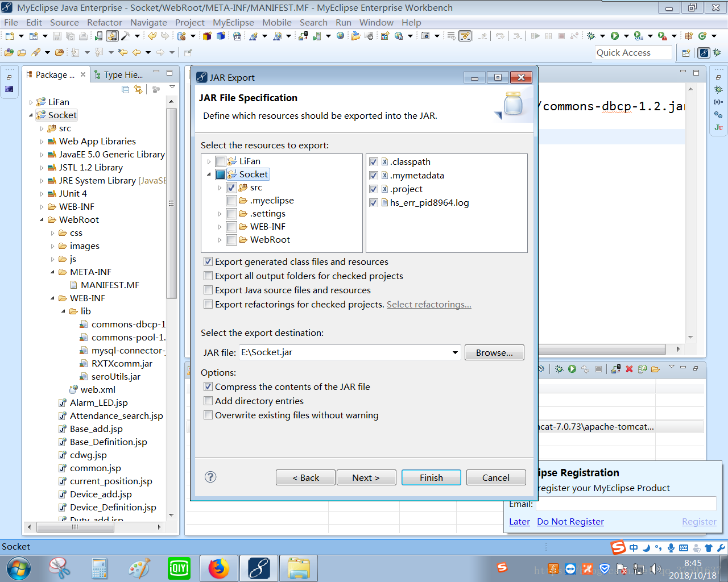Click the yellow Back navigation arrow icon

point(136,52)
